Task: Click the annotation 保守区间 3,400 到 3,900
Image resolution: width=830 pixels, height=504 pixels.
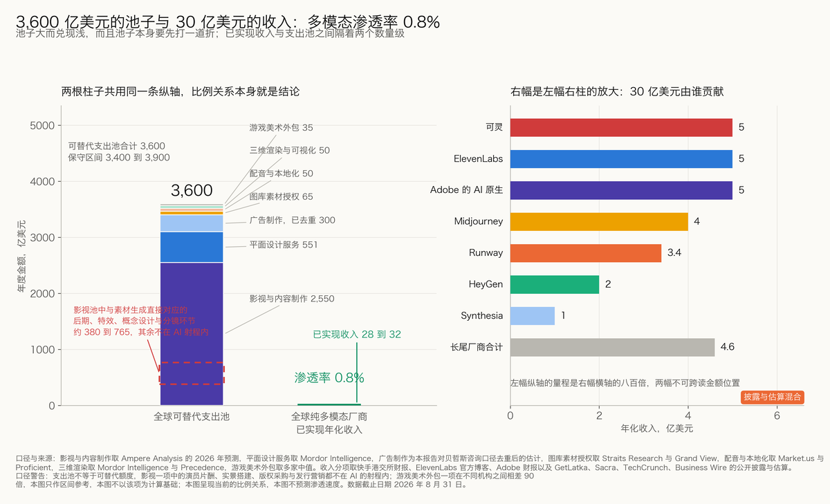Action: (119, 158)
